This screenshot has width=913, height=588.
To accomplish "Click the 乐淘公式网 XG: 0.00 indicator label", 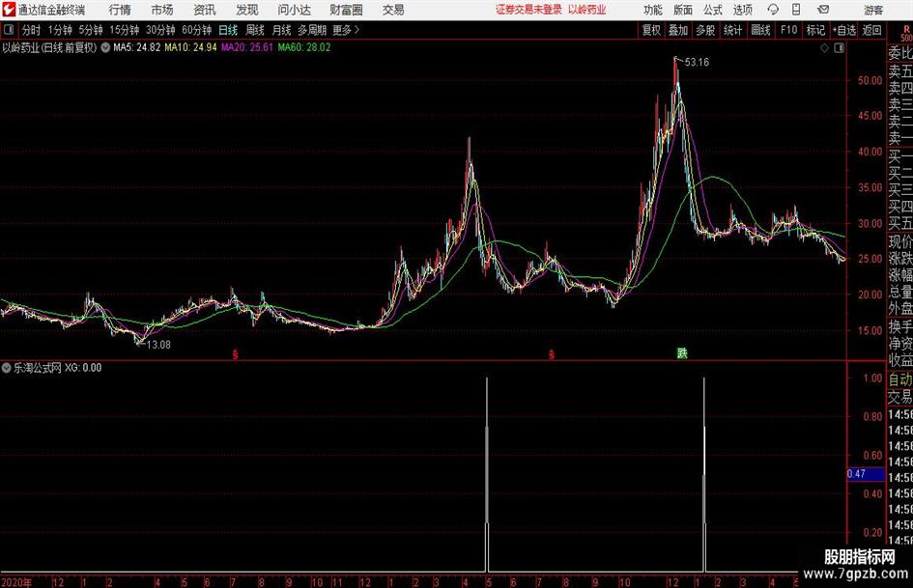I will (58, 368).
